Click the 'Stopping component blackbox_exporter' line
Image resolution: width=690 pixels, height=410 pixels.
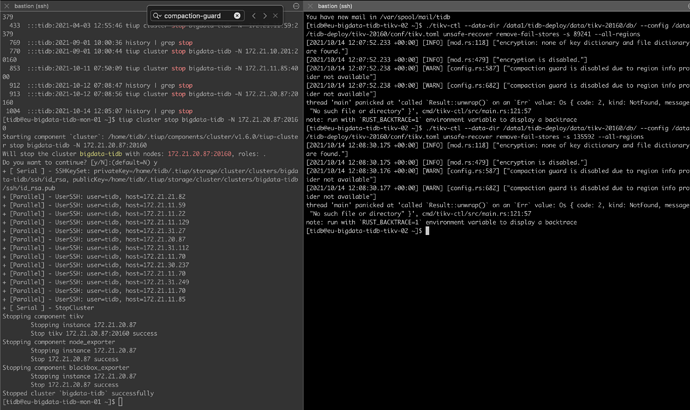point(66,368)
